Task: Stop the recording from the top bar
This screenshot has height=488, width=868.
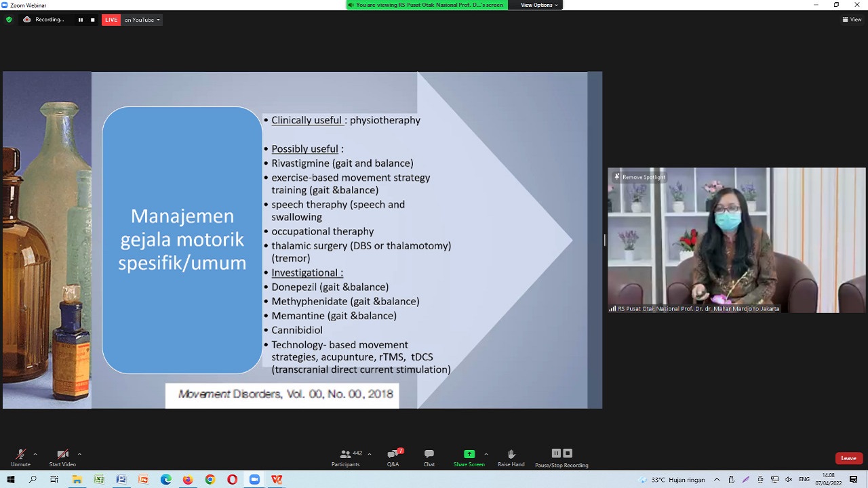Action: click(x=92, y=20)
